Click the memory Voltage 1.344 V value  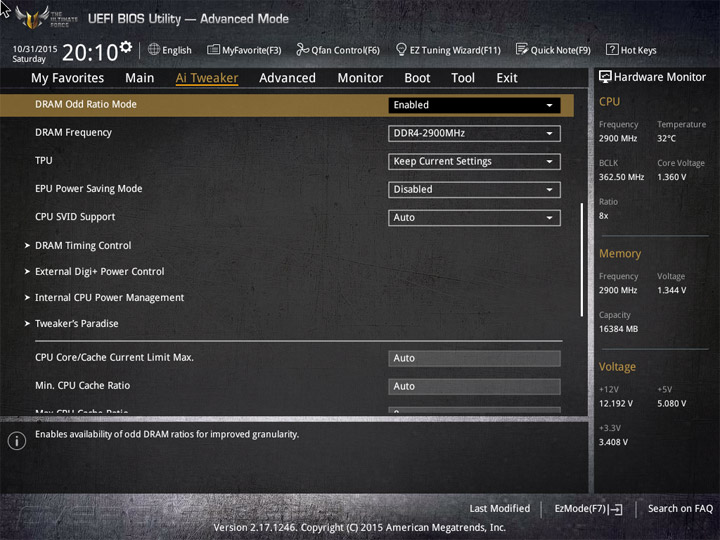coord(672,290)
